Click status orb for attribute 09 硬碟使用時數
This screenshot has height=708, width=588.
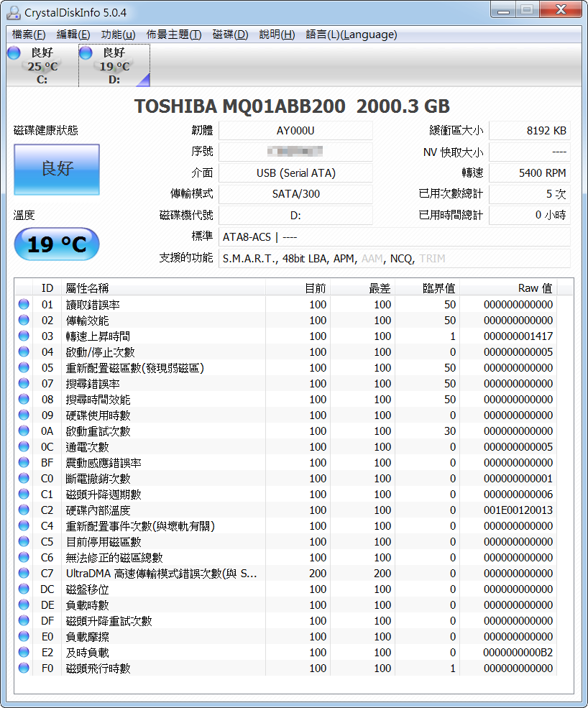(x=24, y=415)
